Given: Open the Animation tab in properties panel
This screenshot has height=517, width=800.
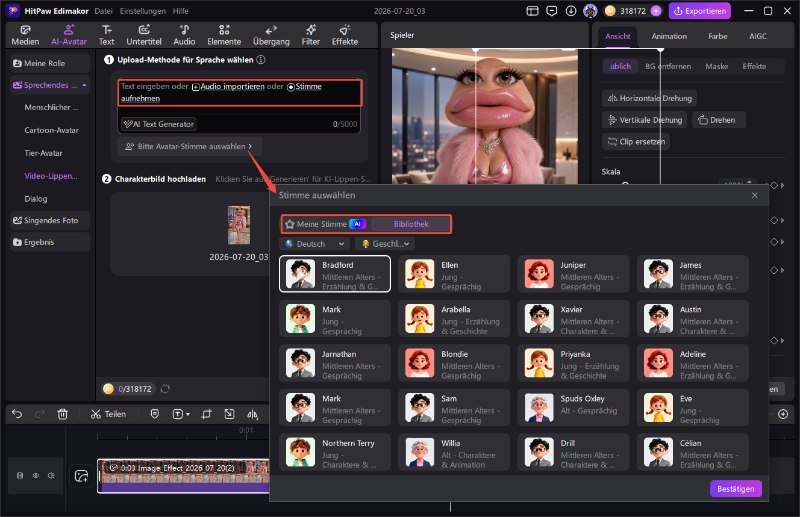Looking at the screenshot, I should click(x=669, y=36).
